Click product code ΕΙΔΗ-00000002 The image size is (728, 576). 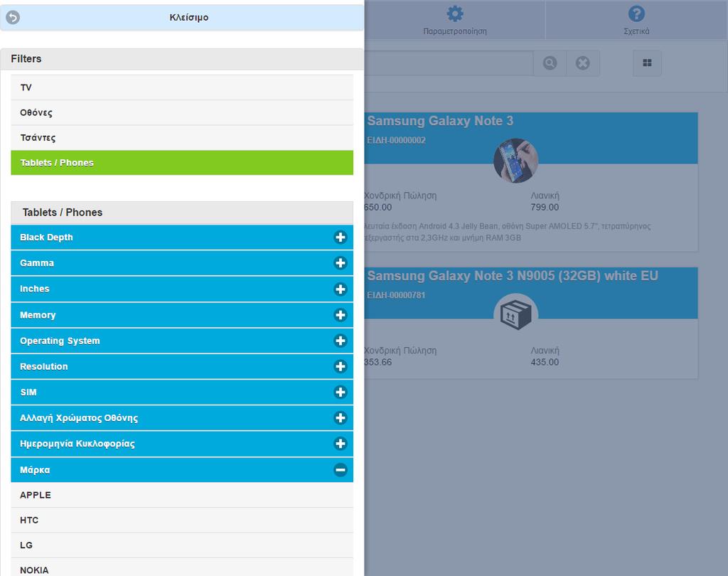[396, 140]
